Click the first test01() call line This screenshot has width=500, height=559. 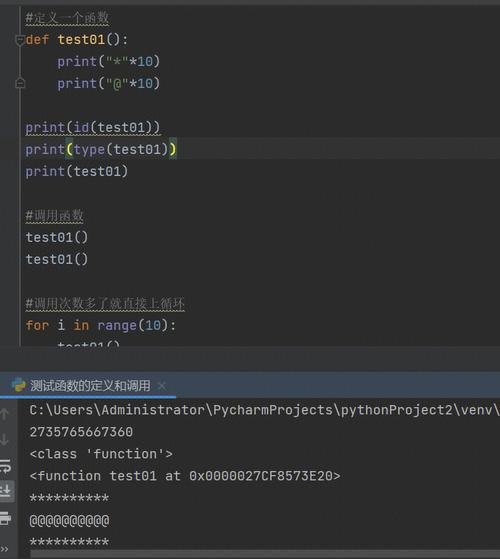pos(57,237)
